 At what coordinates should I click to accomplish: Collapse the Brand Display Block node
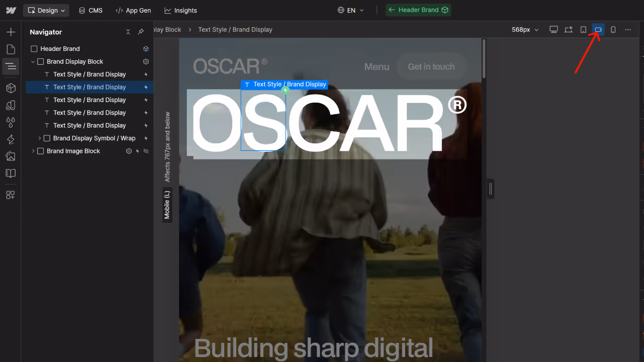pos(33,61)
